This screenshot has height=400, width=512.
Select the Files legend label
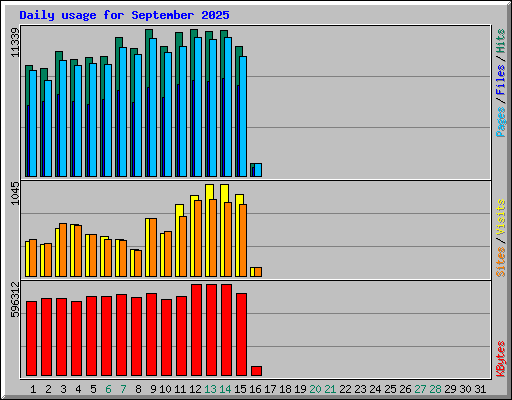pyautogui.click(x=500, y=79)
